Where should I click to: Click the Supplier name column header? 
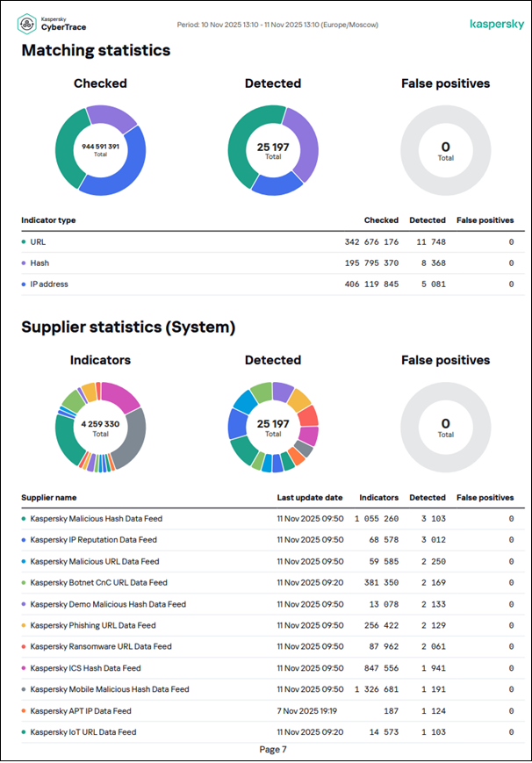[48, 498]
